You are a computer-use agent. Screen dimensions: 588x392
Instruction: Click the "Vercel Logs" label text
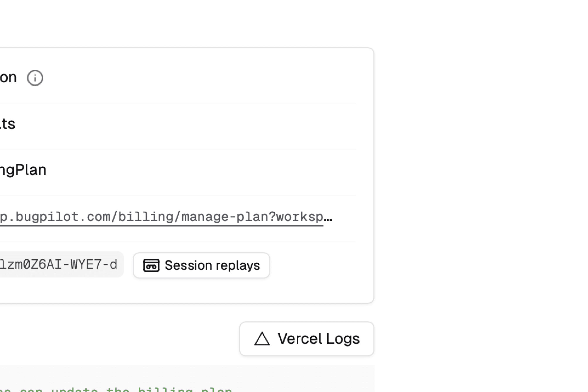click(x=318, y=339)
